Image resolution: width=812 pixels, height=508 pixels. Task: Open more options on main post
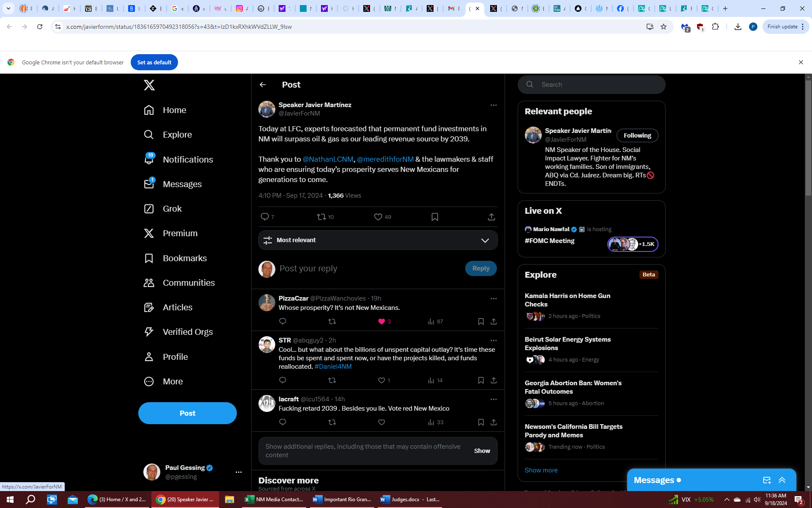pos(493,105)
